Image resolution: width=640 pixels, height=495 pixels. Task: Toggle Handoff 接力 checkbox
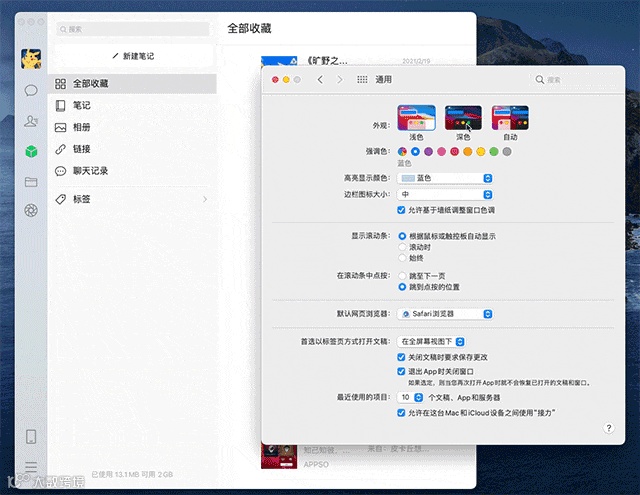401,413
